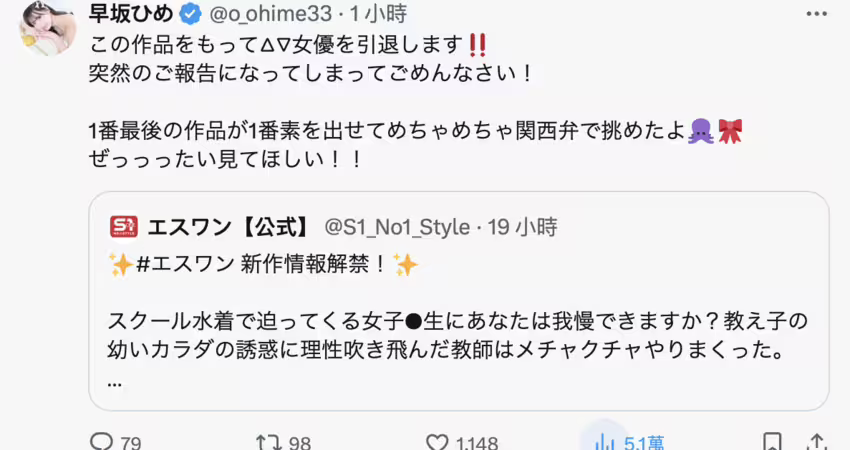Reply to the tweet with 79 replies
Screen dimensions: 850x450
[x=103, y=441]
